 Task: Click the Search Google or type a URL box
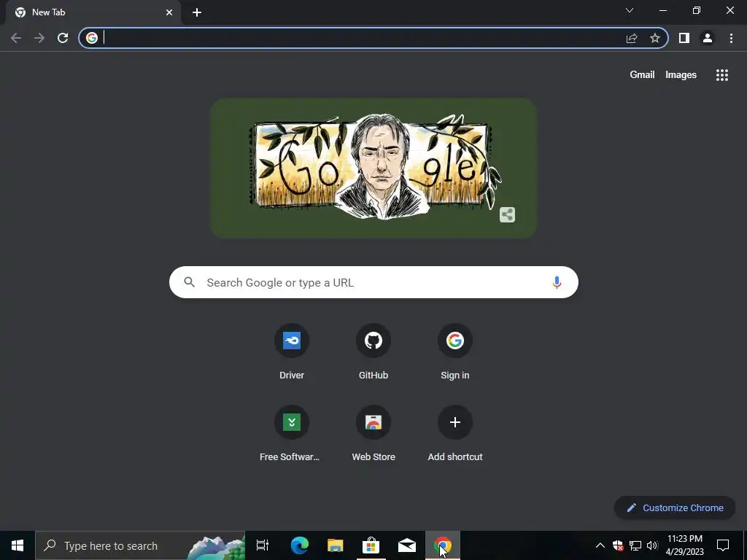tap(373, 282)
